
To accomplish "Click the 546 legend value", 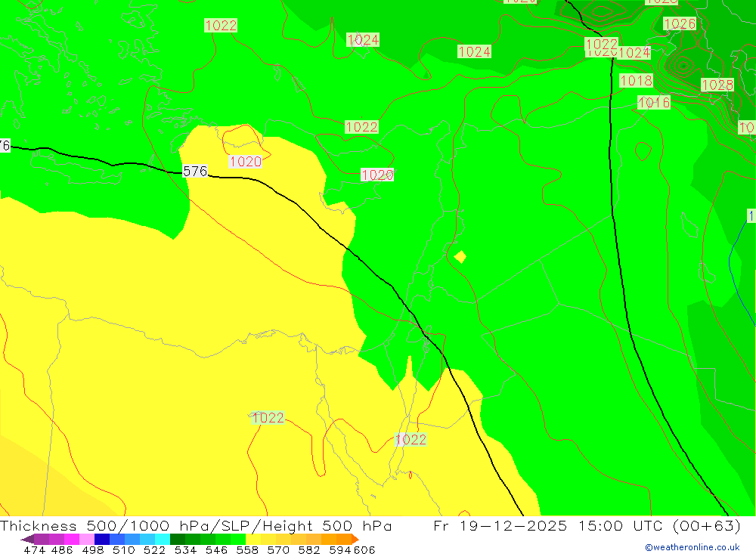I will (216, 549).
